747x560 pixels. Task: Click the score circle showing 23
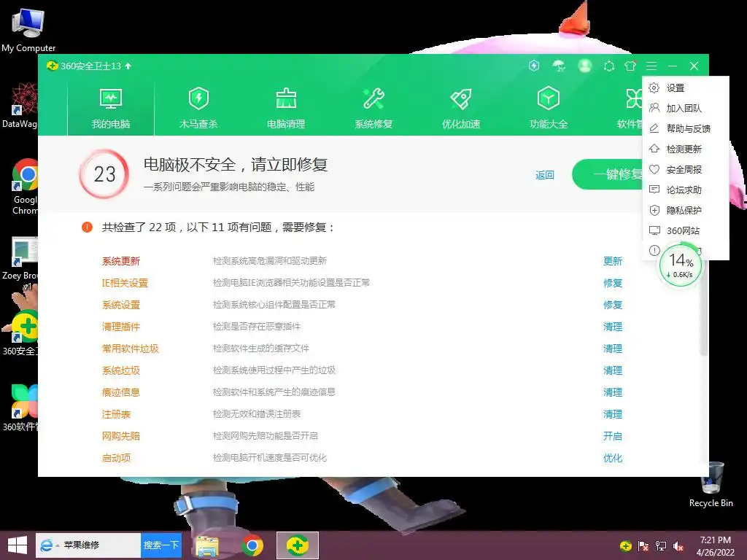[104, 174]
